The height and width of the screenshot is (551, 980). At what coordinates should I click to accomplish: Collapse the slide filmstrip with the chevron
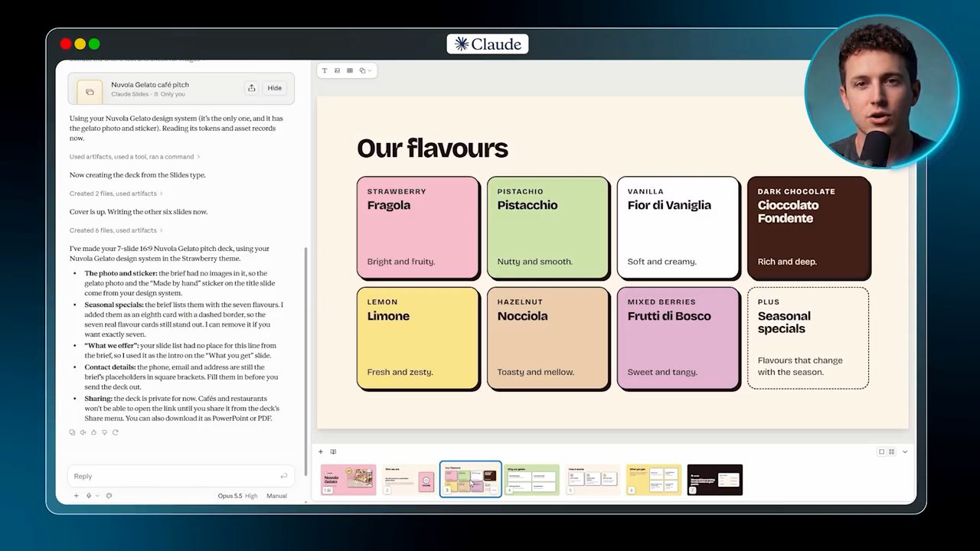(904, 452)
